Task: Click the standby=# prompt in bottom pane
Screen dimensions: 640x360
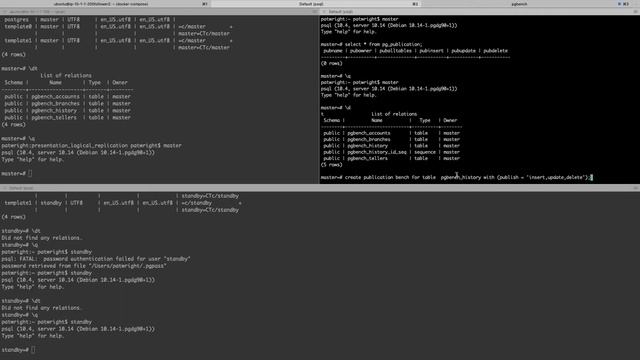Action: [15, 350]
